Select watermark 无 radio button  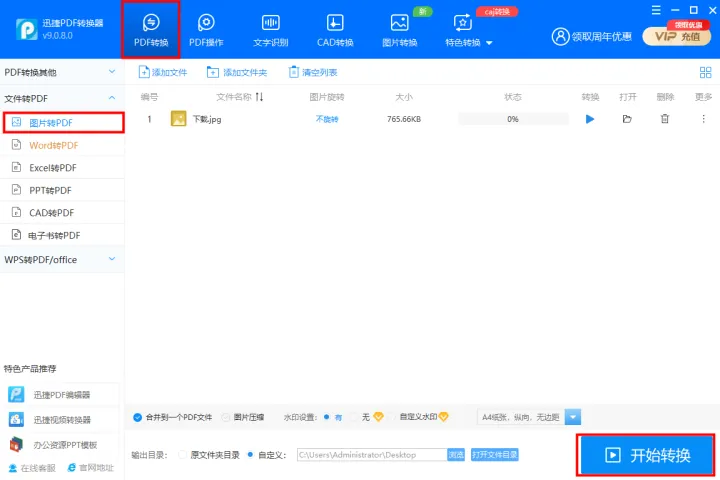pos(354,417)
